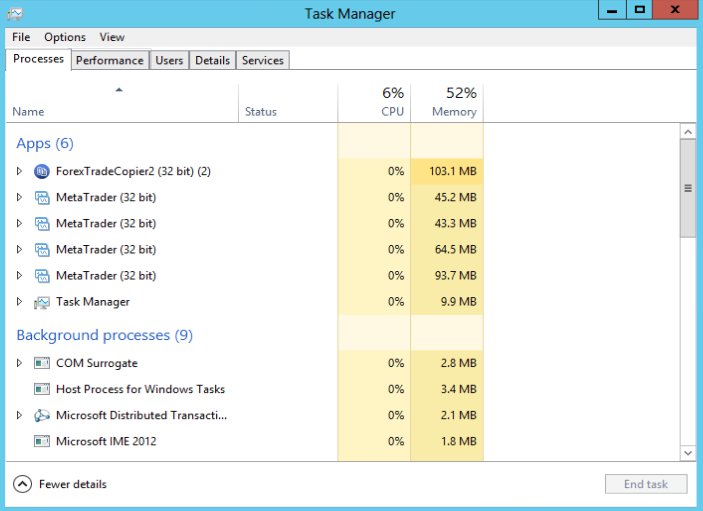The width and height of the screenshot is (703, 511).
Task: Click 0% CPU value for Microsoft IME 2012
Action: tap(396, 442)
